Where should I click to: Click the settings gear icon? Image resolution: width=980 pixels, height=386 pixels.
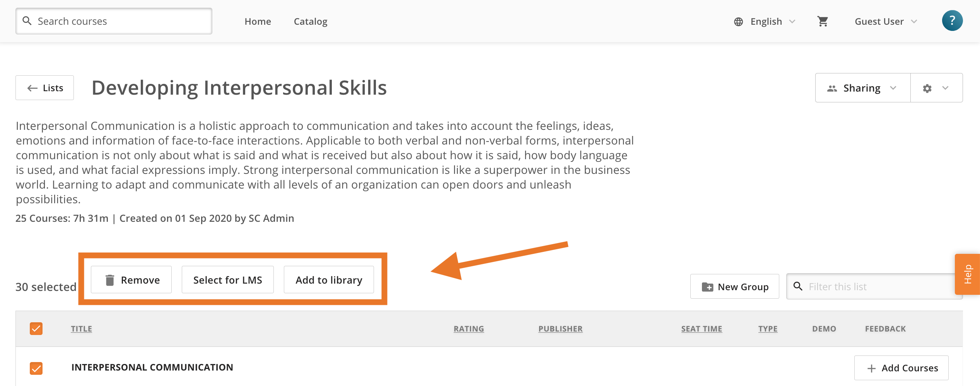(927, 88)
